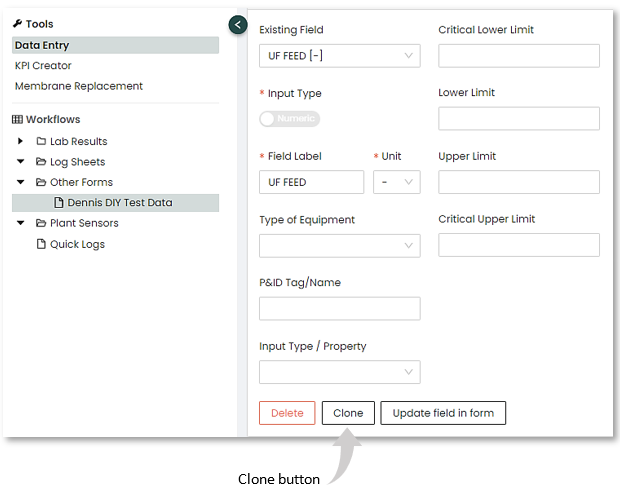This screenshot has height=490, width=620.
Task: Click the Other Forms folder icon
Action: 41,182
